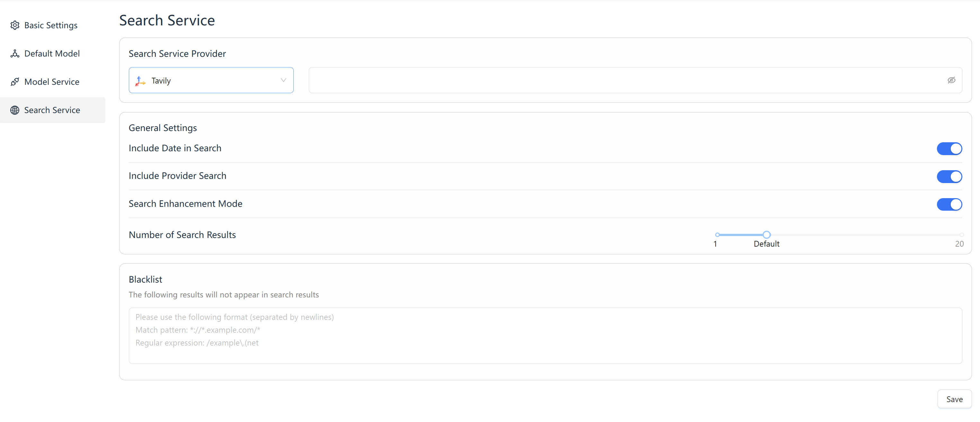980x422 pixels.
Task: Toggle API key visibility eye icon
Action: (x=951, y=80)
